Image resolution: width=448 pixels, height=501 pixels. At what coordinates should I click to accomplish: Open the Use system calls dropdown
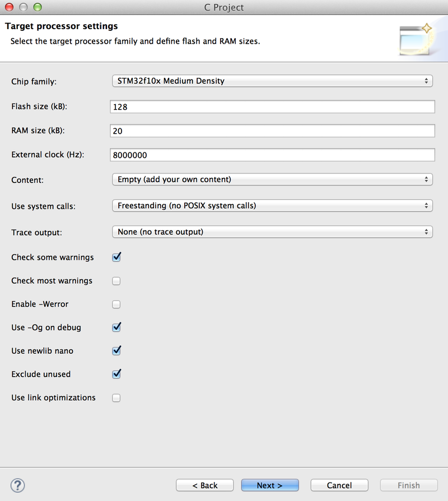[x=272, y=206]
